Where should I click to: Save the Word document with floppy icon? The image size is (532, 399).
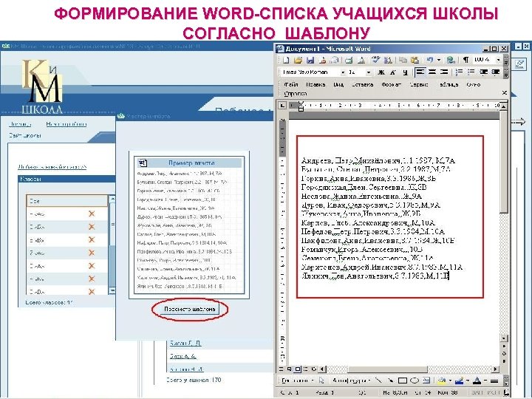click(310, 61)
